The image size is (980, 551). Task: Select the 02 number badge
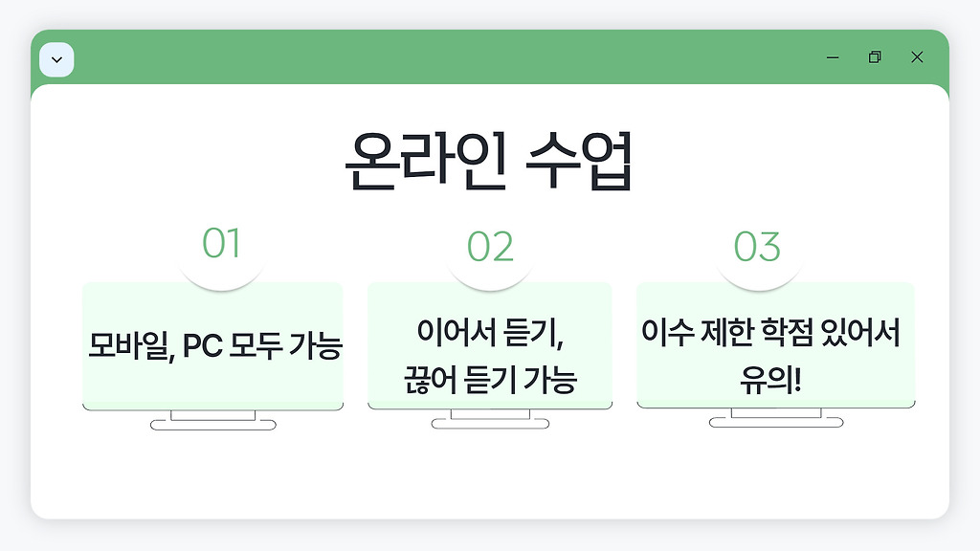[490, 246]
